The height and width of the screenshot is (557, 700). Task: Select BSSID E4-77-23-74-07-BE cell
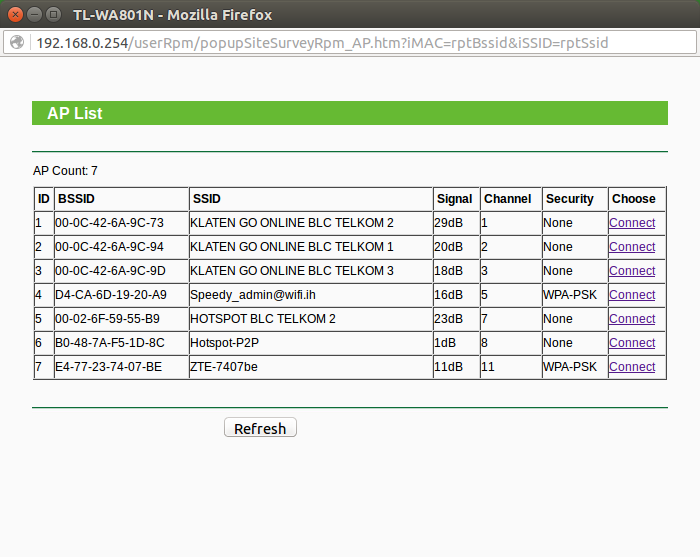coord(121,367)
